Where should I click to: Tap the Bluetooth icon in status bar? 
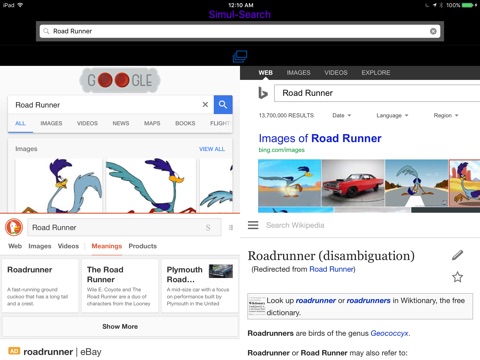tap(441, 5)
